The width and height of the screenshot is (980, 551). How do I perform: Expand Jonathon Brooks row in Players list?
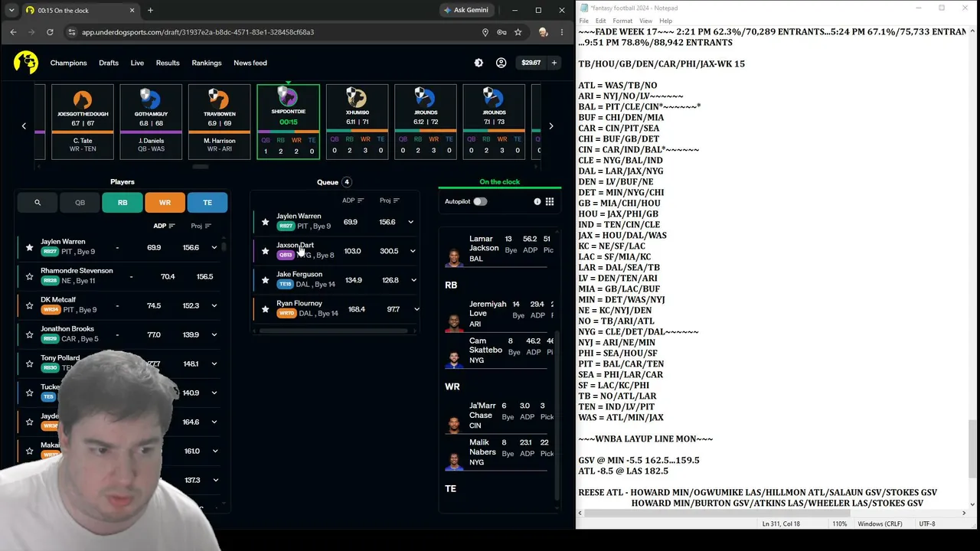[214, 334]
